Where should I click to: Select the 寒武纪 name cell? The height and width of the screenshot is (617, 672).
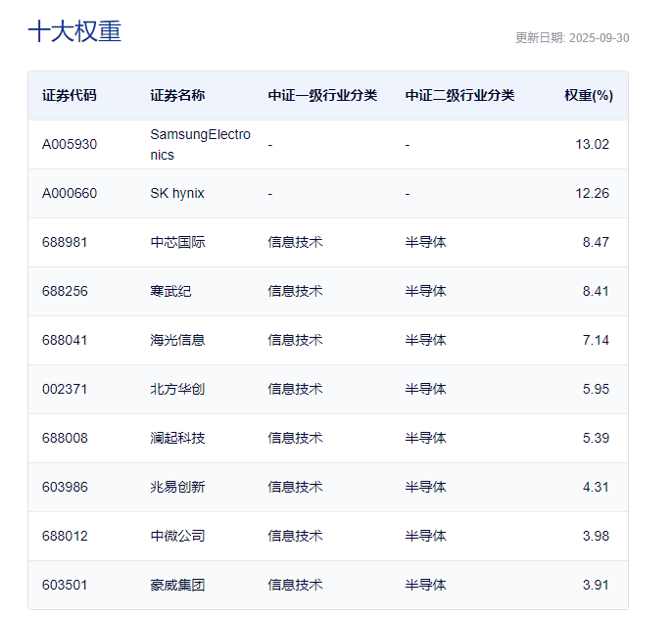(x=170, y=292)
